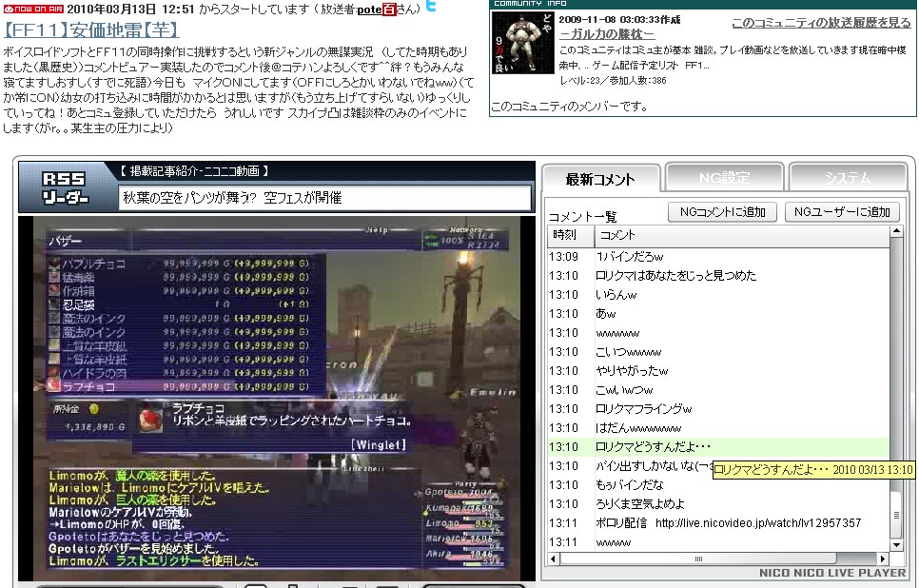This screenshot has width=919, height=588.
Task: Select comment こいつwwwww
Action: [718, 352]
